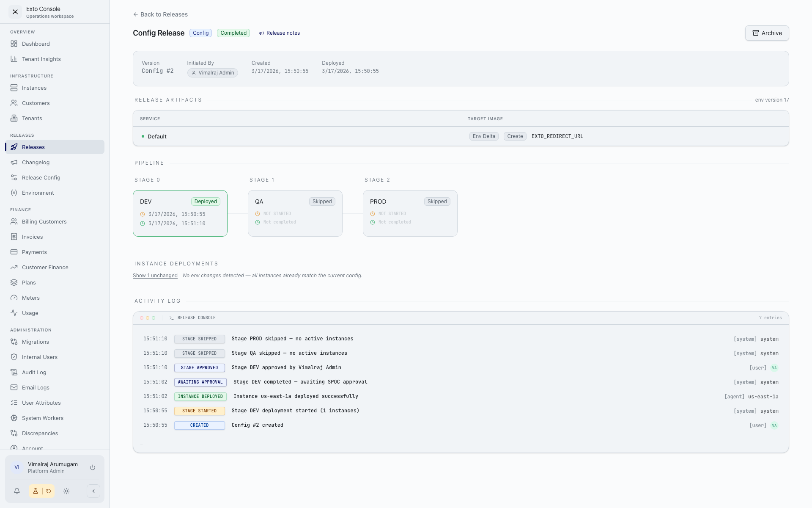Click the Archive button
This screenshot has width=812, height=508.
point(767,33)
